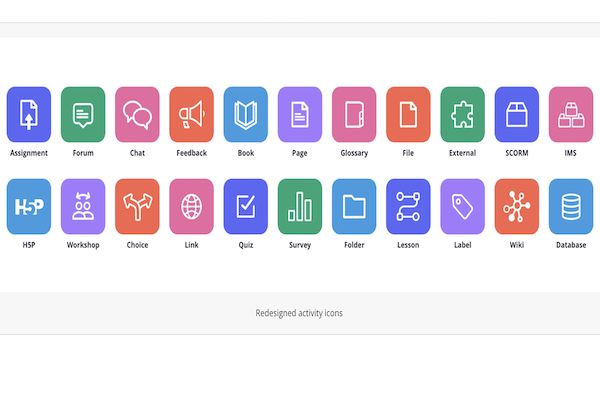The width and height of the screenshot is (600, 400).
Task: Click the 'File' text label
Action: click(408, 153)
